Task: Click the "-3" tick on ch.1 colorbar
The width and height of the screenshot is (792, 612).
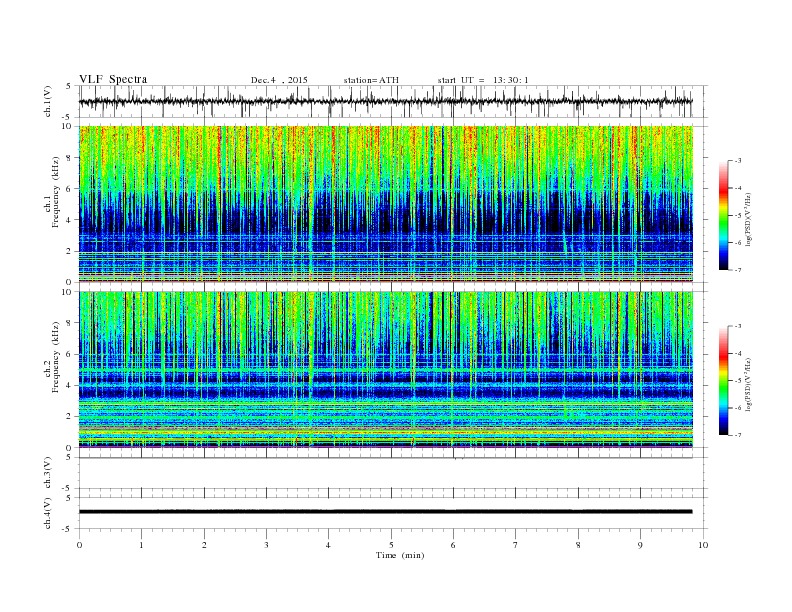Action: [x=738, y=161]
